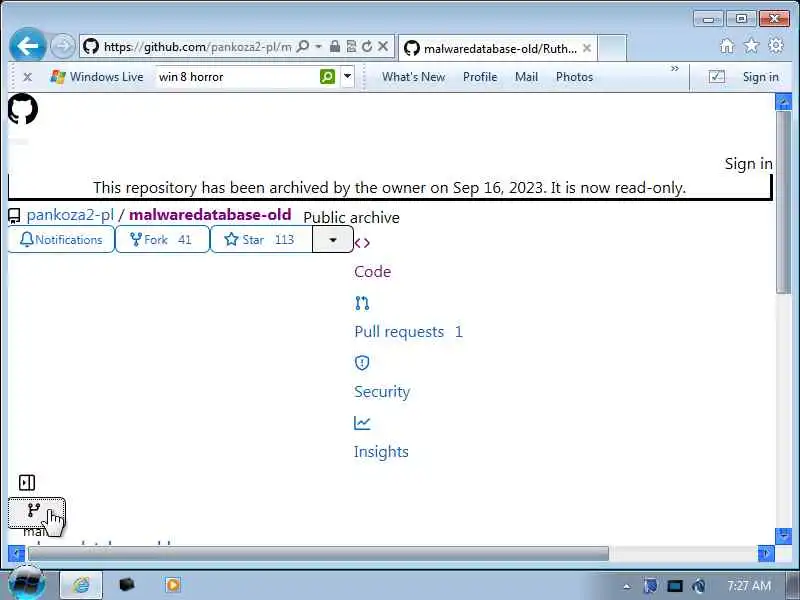Close the malwaredatabase-old tab
This screenshot has height=600, width=800.
[x=587, y=48]
